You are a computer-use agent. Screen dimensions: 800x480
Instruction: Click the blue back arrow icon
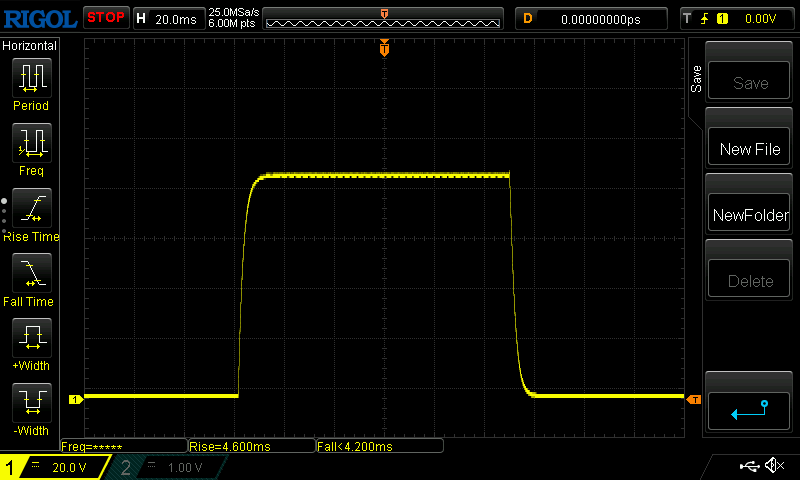tap(749, 408)
